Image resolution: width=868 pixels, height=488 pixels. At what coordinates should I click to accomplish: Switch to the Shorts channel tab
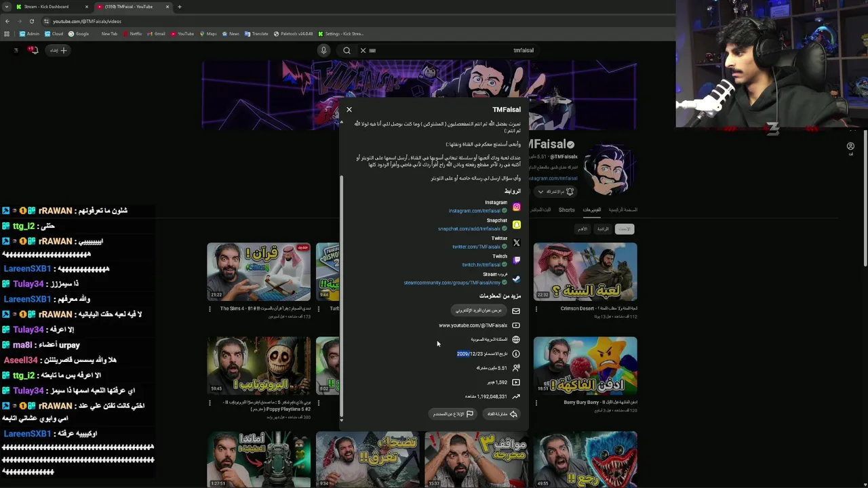point(566,210)
